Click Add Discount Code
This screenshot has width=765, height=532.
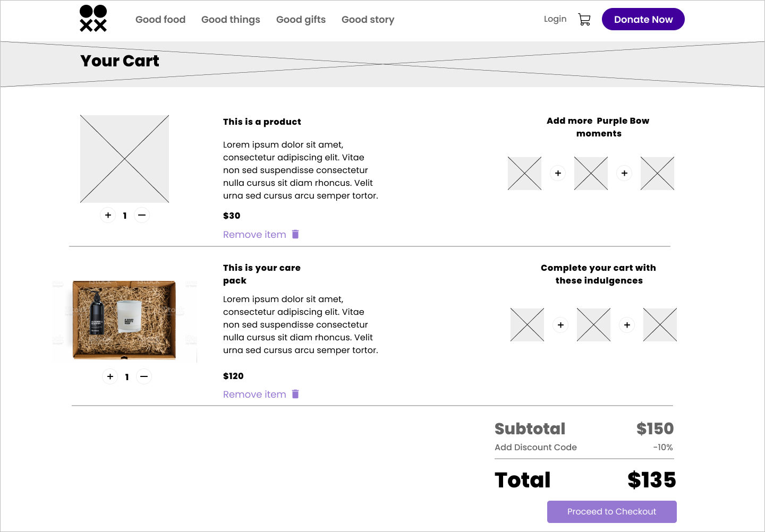[535, 447]
